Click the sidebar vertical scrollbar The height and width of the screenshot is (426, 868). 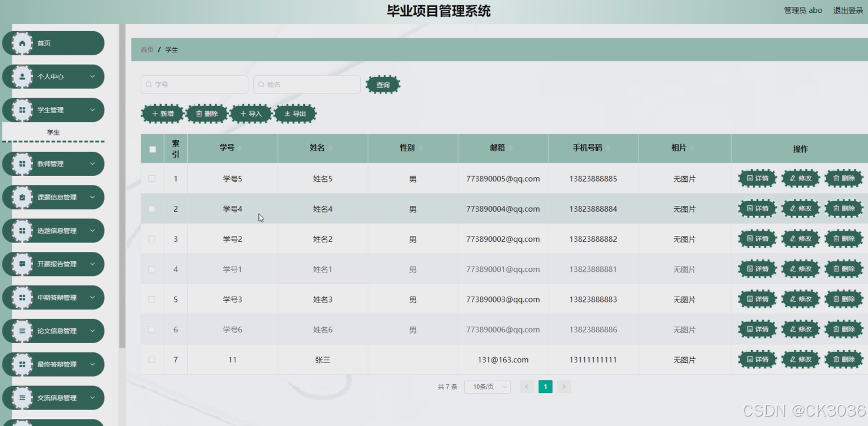pyautogui.click(x=122, y=186)
